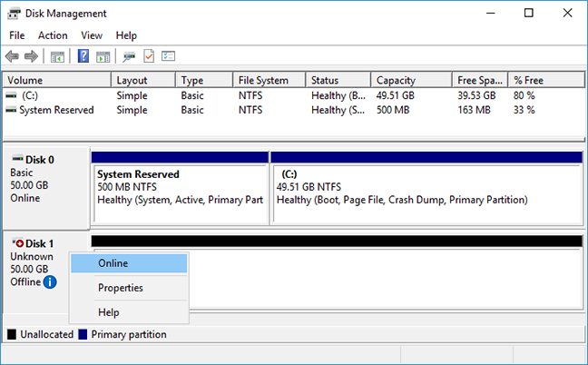Choose Online from the context menu
This screenshot has height=365, width=588.
129,263
